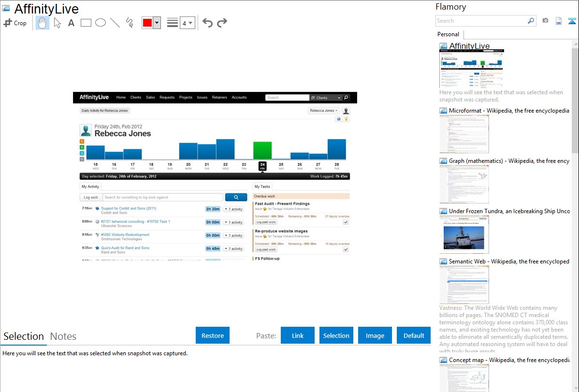Open the color picker dropdown arrow
The image size is (579, 392).
(x=157, y=23)
